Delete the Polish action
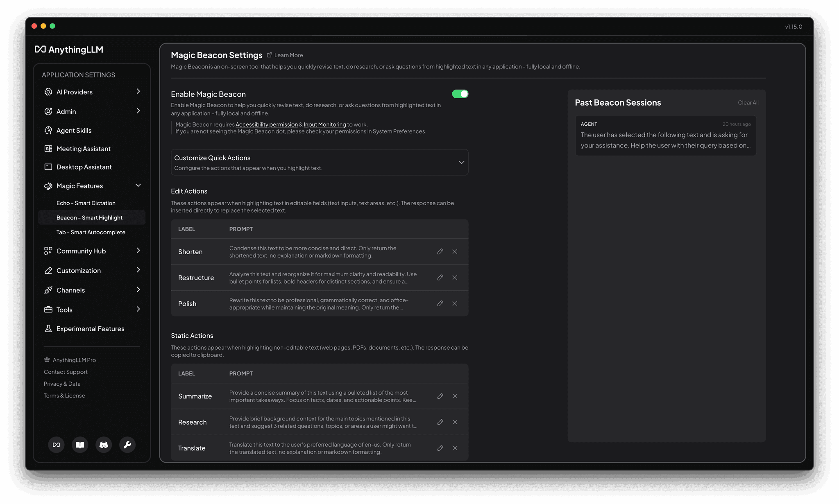 [455, 303]
